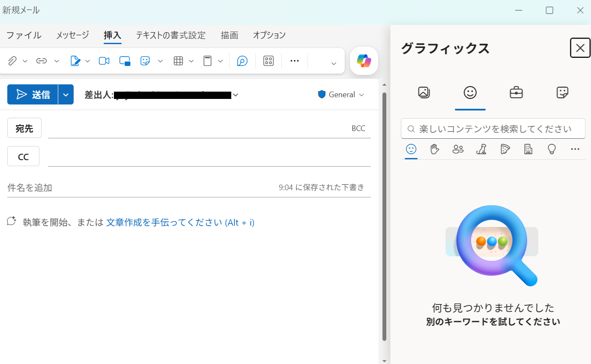Image resolution: width=591 pixels, height=364 pixels.
Task: Open the more options ellipsis in toolbar
Action: pos(295,61)
